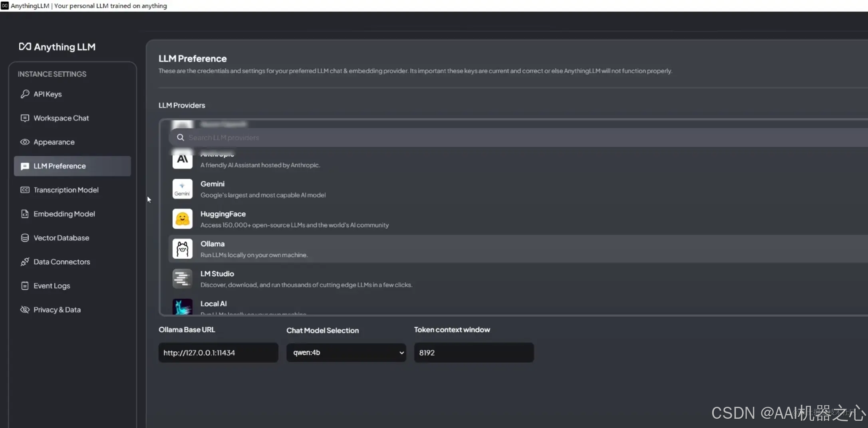
Task: Click the Token context window field
Action: (x=474, y=353)
